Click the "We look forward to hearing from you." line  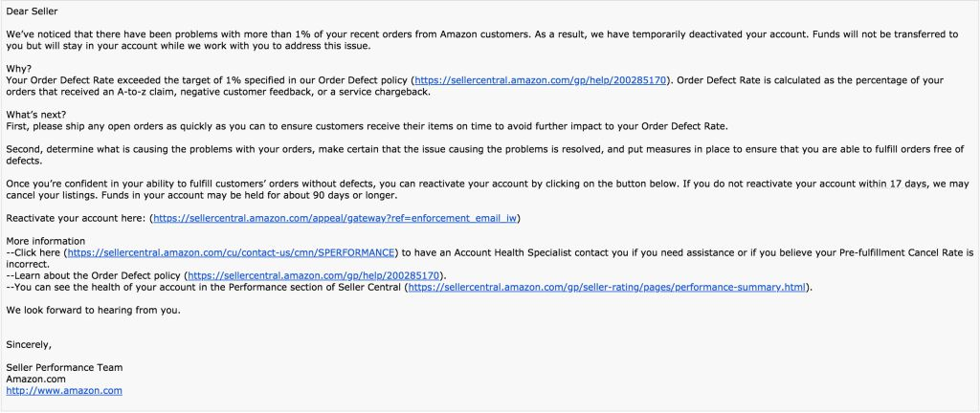pos(93,310)
